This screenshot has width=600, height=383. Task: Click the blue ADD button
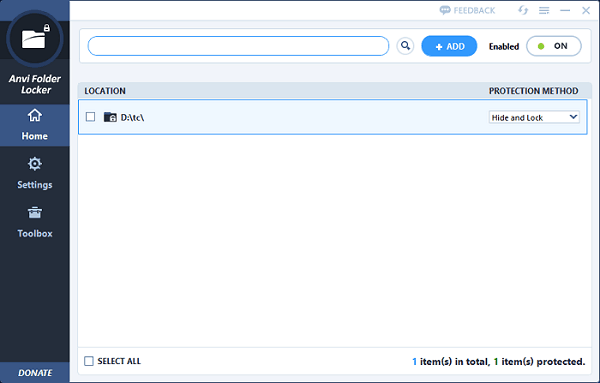449,46
